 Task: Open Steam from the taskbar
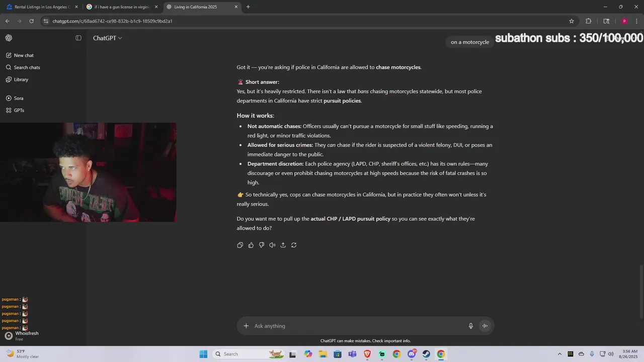(426, 354)
